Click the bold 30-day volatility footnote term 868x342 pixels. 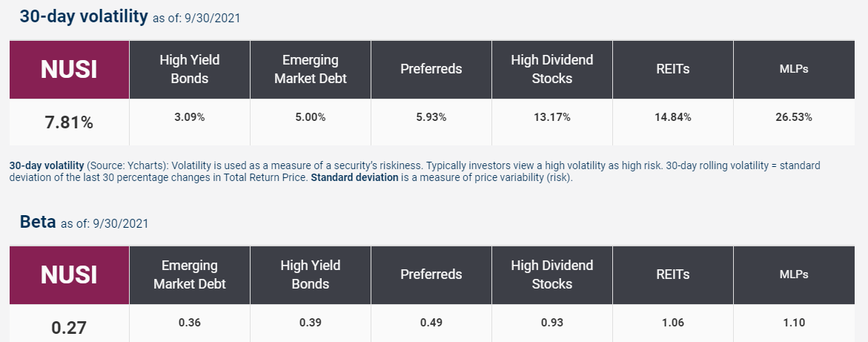coord(47,165)
